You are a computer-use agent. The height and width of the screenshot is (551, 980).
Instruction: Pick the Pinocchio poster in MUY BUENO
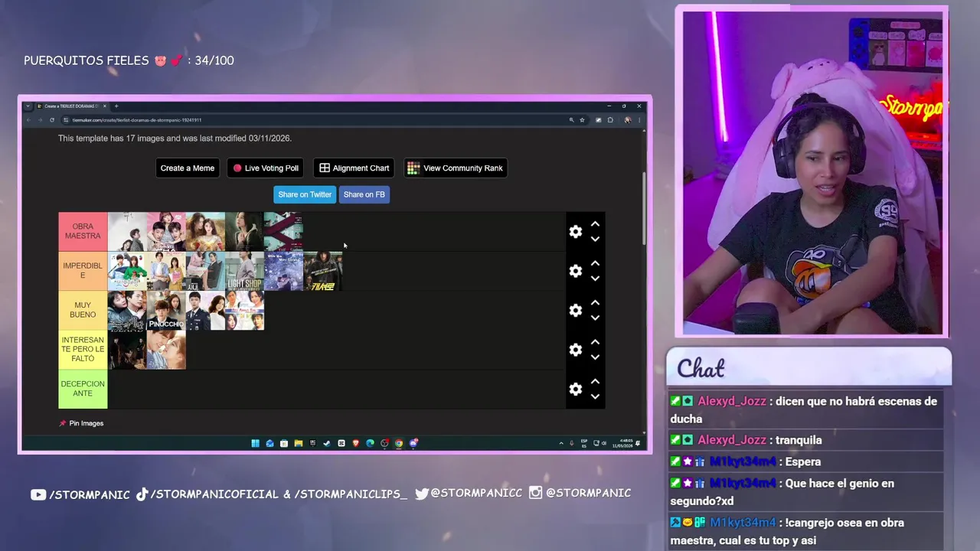[x=166, y=310]
